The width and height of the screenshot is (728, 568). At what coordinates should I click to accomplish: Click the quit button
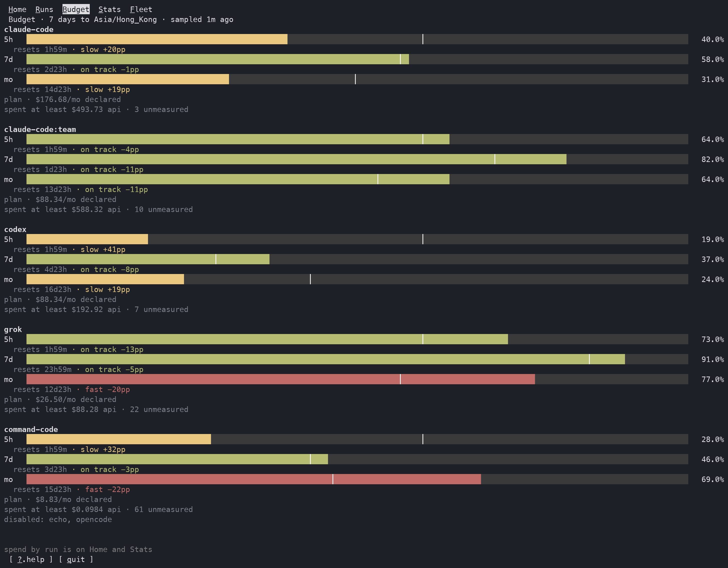point(76,559)
